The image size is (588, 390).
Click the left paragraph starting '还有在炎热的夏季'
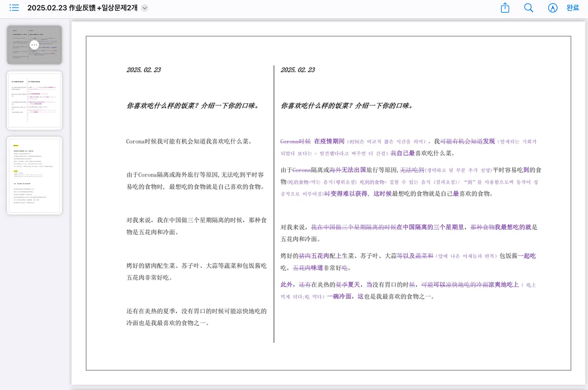pos(196,317)
